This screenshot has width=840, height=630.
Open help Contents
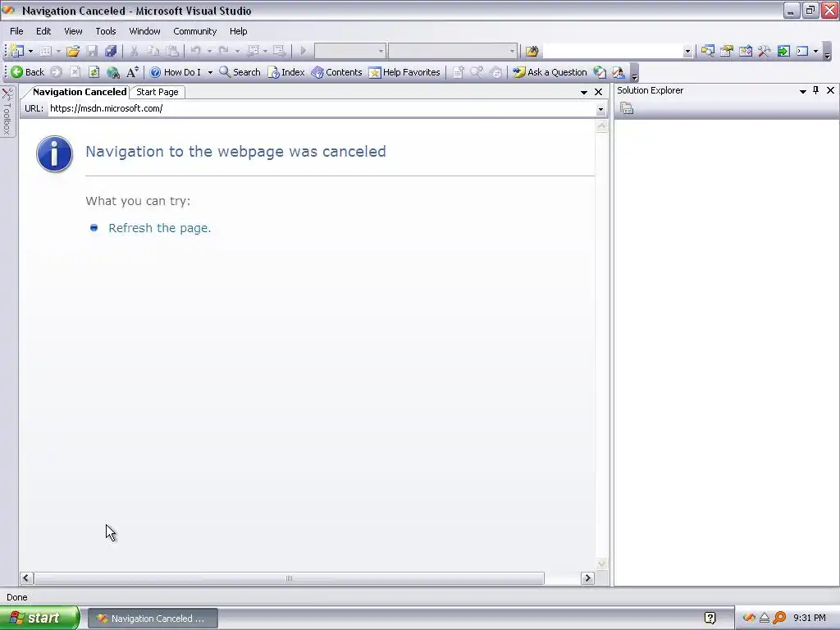coord(337,72)
